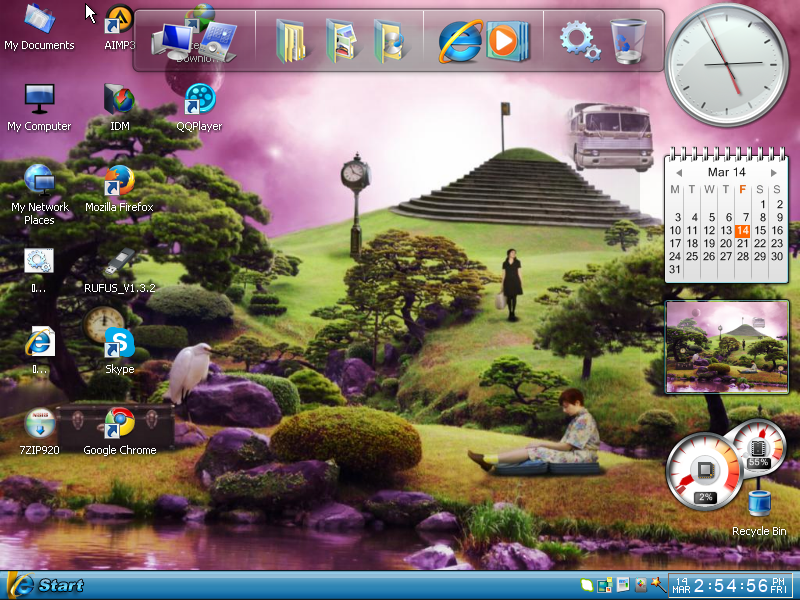Screen dimensions: 800x600
Task: Select the RUFUS_V1.3.2 USB icon
Action: (119, 270)
